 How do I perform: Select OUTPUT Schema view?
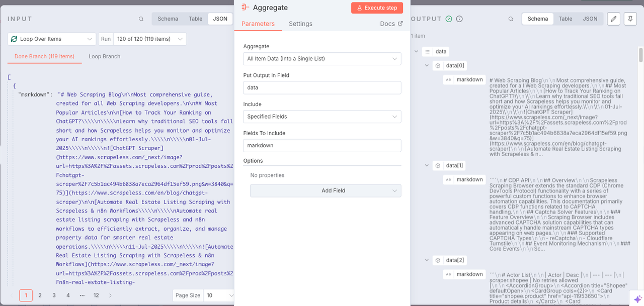tap(538, 19)
